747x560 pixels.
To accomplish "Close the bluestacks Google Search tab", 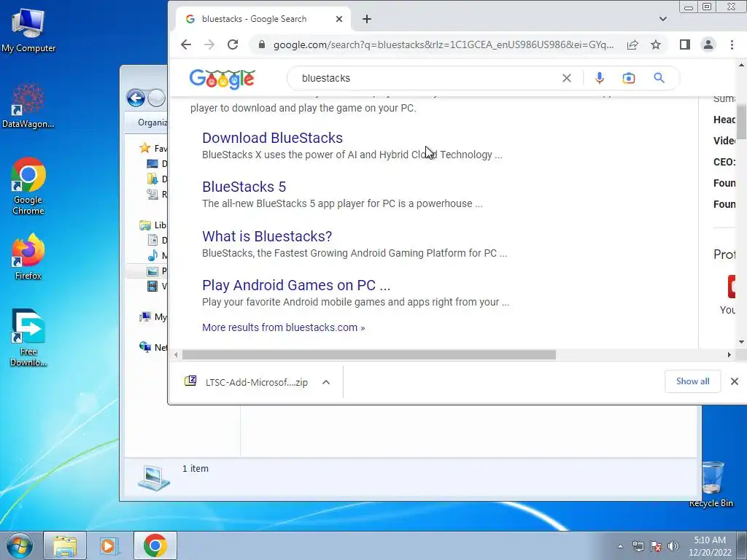I will point(338,19).
